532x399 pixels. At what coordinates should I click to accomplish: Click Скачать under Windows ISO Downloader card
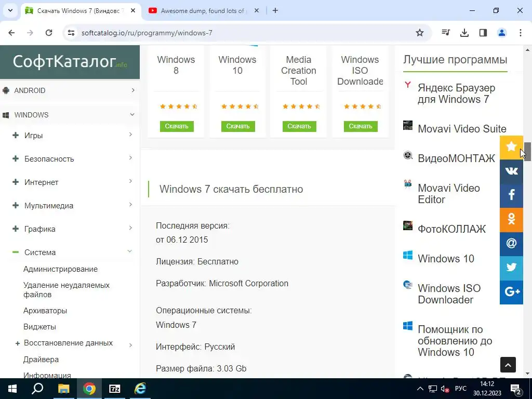tap(361, 126)
